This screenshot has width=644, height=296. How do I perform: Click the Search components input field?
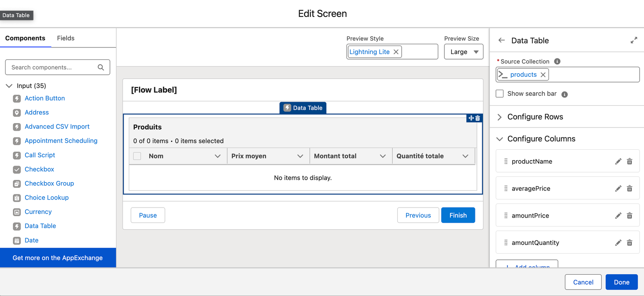[x=53, y=68]
